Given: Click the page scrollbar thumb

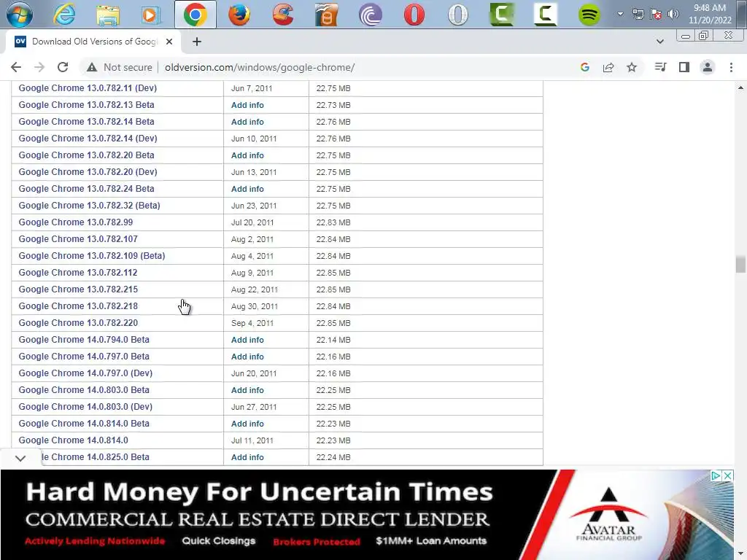Looking at the screenshot, I should pyautogui.click(x=740, y=264).
